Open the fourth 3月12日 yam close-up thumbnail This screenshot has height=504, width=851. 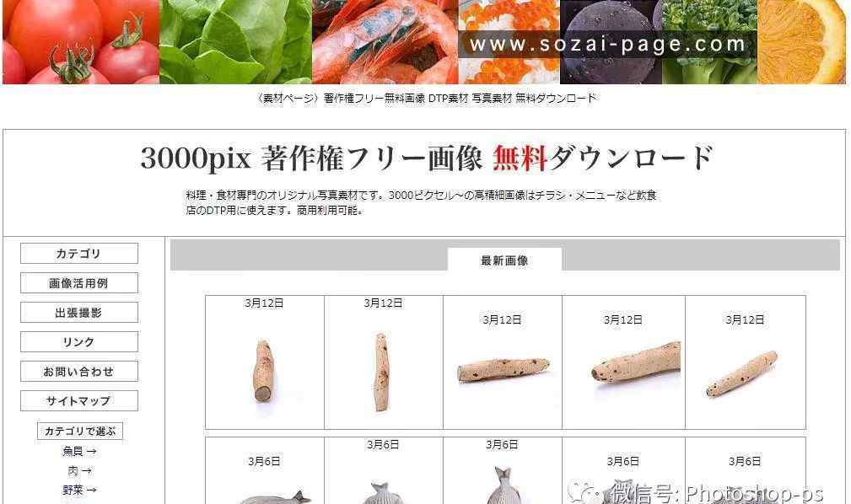[x=636, y=362]
